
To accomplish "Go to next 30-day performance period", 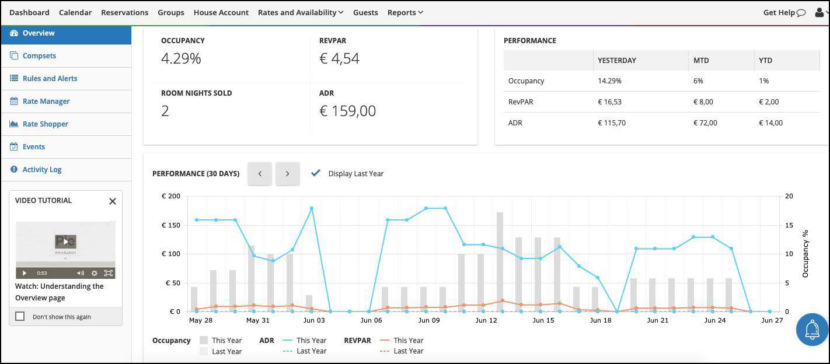I will (287, 174).
